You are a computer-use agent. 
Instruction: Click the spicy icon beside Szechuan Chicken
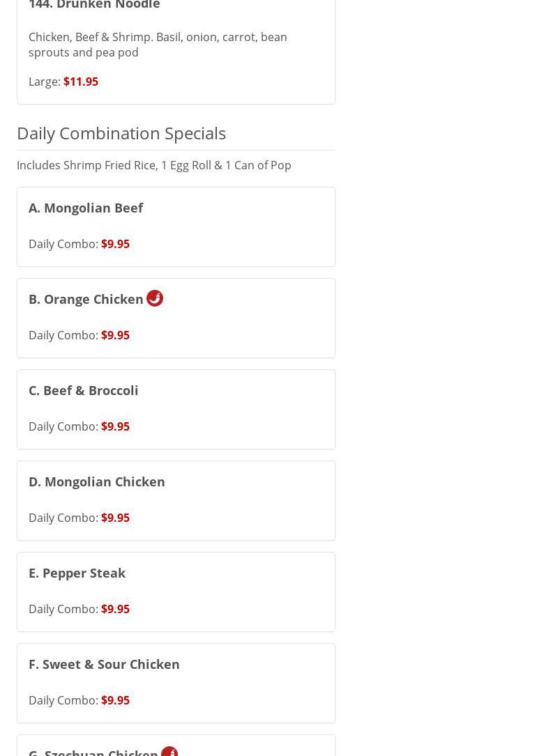[169, 751]
